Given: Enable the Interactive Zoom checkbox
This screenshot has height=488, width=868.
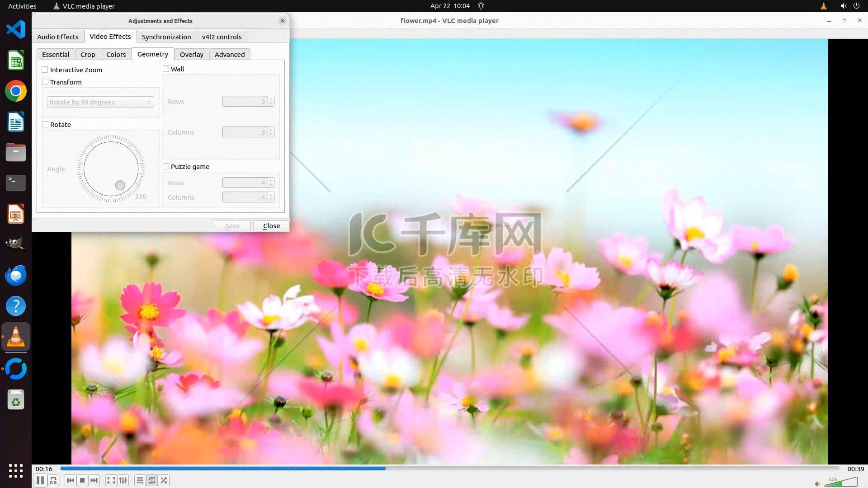Looking at the screenshot, I should coord(45,70).
